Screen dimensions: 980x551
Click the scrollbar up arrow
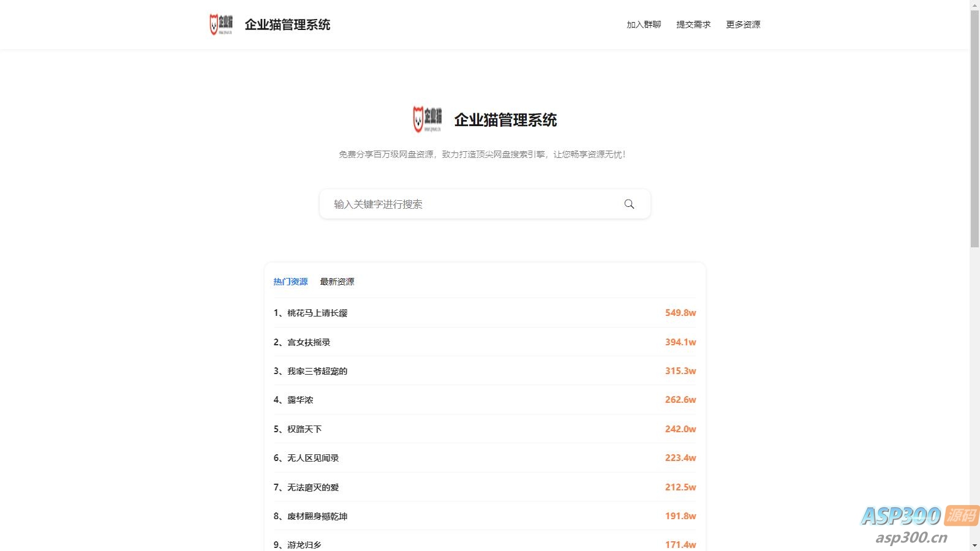pos(974,5)
